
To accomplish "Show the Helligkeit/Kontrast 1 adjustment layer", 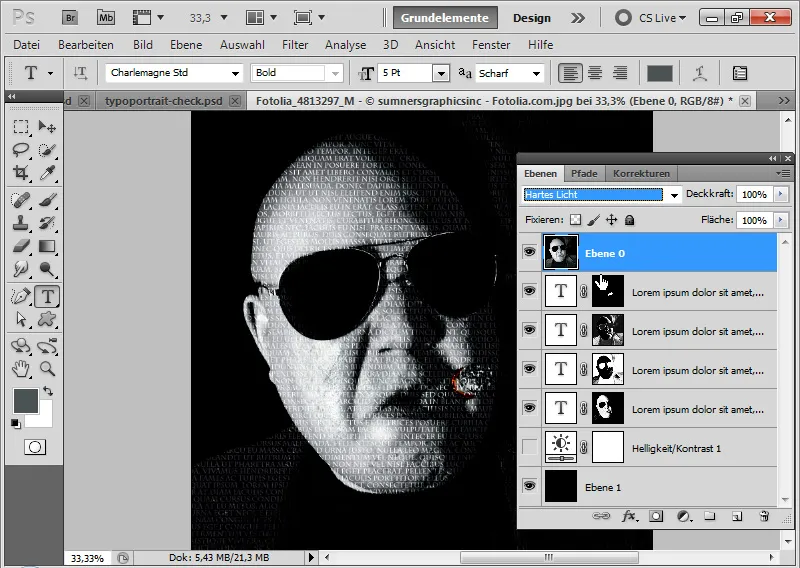I will [x=530, y=447].
